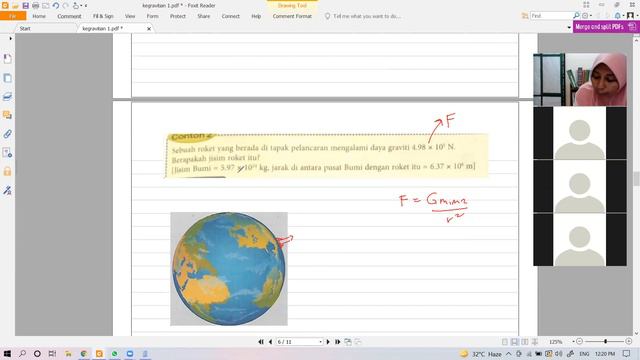Image resolution: width=640 pixels, height=360 pixels.
Task: Click the Print icon in quick access toolbar
Action: [36, 6]
